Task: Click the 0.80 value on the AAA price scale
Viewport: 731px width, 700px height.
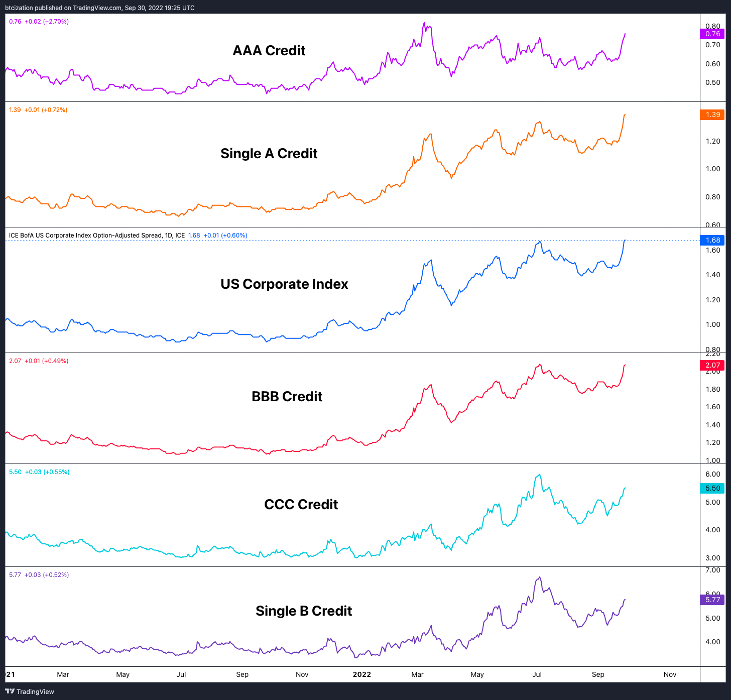Action: pyautogui.click(x=713, y=26)
